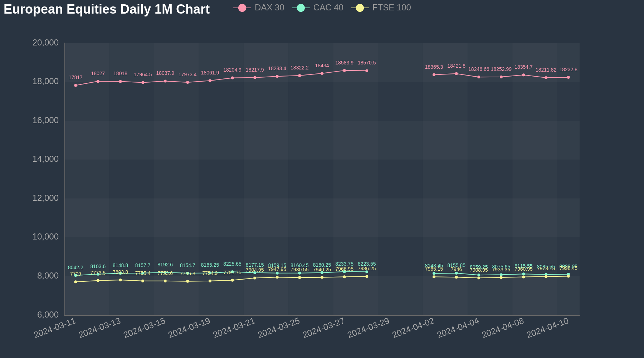Select the DAX data label 18322.2

point(299,68)
